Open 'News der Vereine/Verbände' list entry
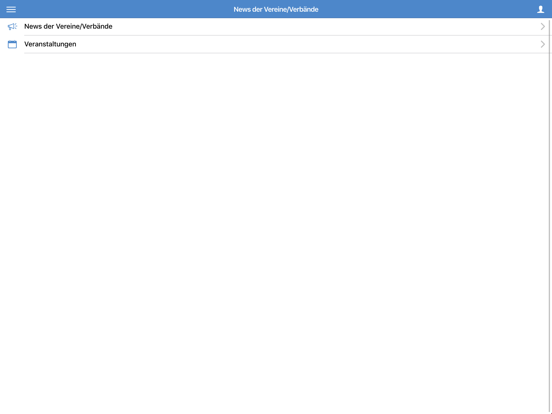Screen dimensions: 552x414 (276, 27)
